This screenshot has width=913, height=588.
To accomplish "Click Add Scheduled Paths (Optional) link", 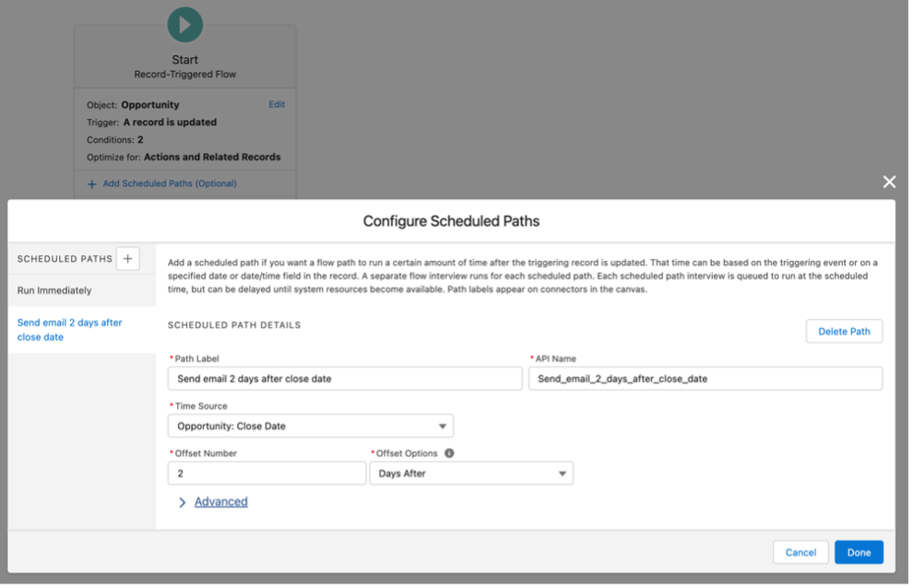I will [170, 183].
